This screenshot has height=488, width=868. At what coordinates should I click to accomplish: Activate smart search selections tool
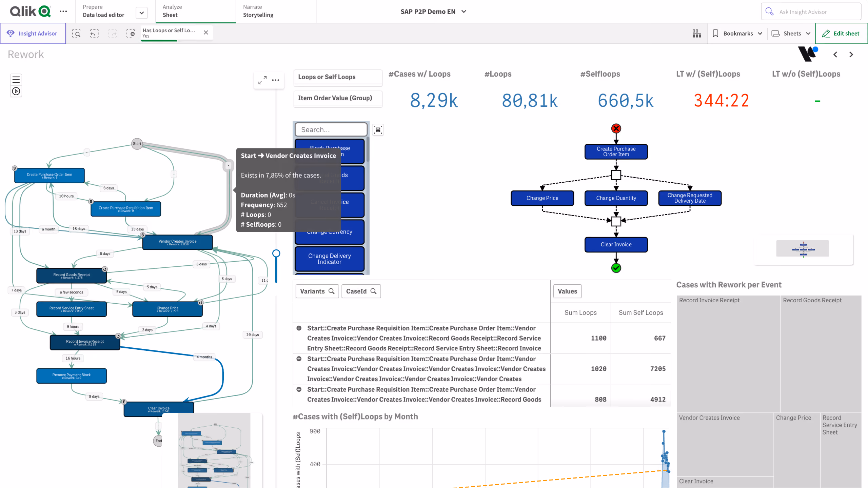coord(76,33)
